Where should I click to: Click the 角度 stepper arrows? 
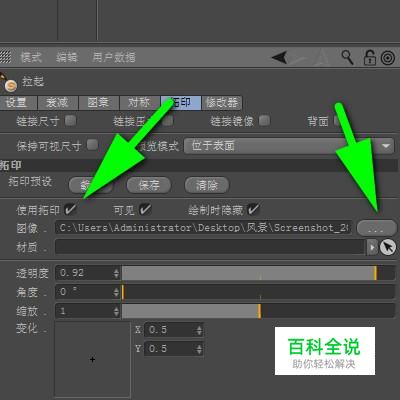116,292
